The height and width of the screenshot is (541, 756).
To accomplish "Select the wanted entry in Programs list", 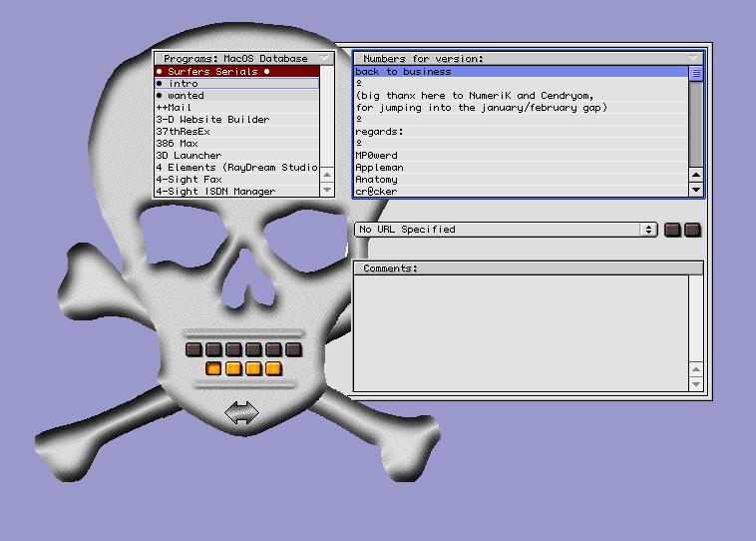I will pyautogui.click(x=237, y=96).
